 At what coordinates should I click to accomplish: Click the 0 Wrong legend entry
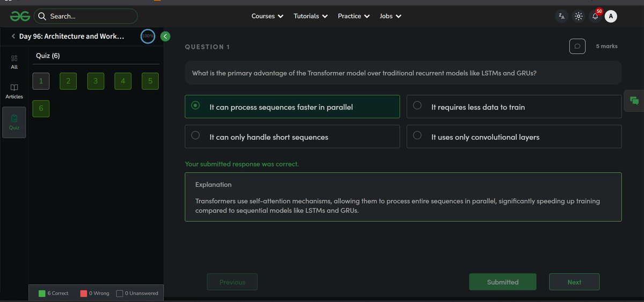94,293
